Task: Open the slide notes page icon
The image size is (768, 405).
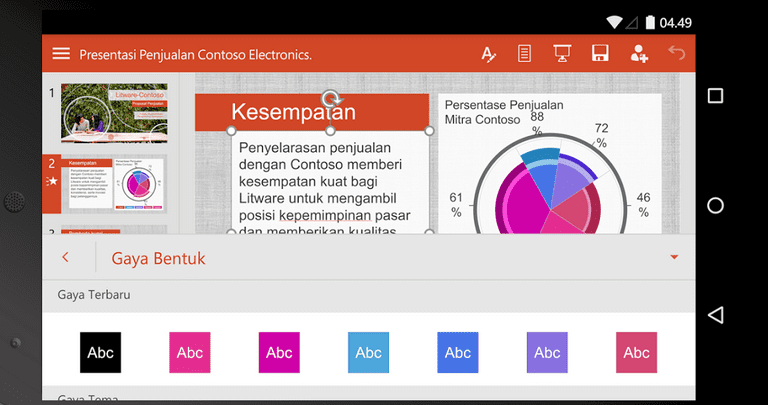Action: coord(524,53)
